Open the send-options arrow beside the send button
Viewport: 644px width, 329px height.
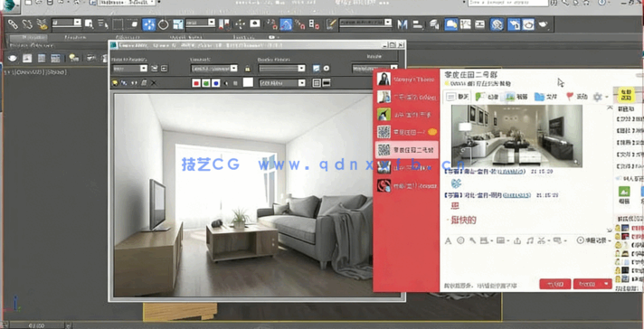tap(607, 284)
